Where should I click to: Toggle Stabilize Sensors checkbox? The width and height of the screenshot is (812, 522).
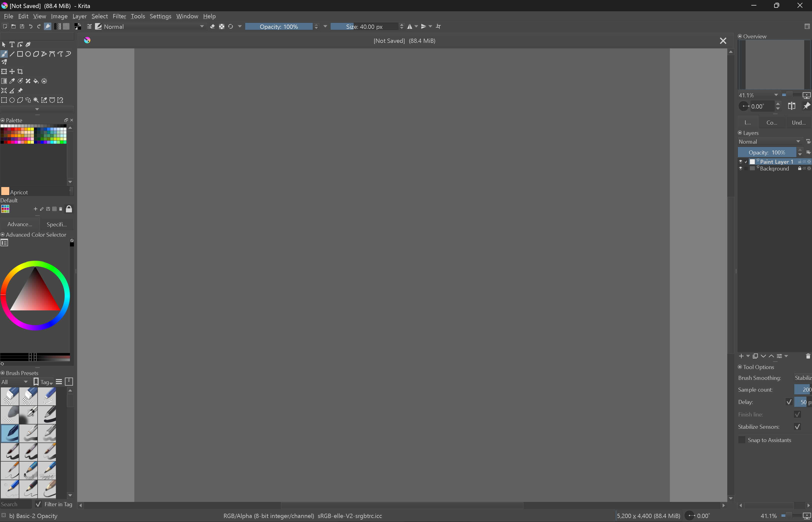pos(797,427)
